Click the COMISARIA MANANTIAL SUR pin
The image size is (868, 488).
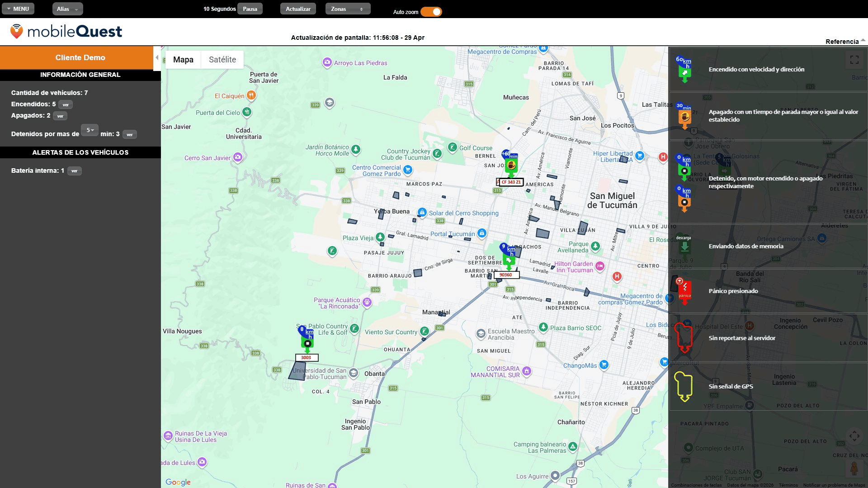pos(527,371)
